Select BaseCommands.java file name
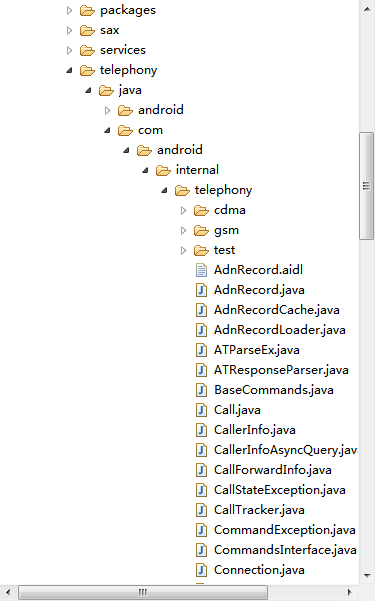The image size is (375, 601). pyautogui.click(x=274, y=390)
